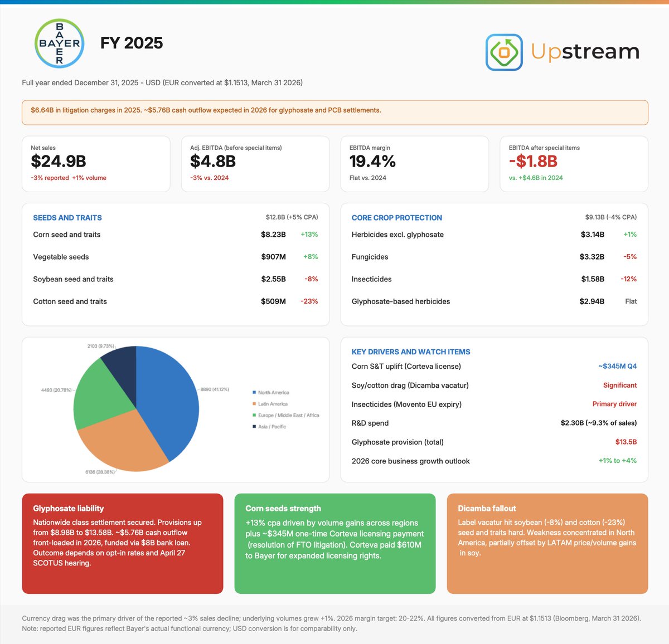Click the -8% soybean change figure

[311, 279]
